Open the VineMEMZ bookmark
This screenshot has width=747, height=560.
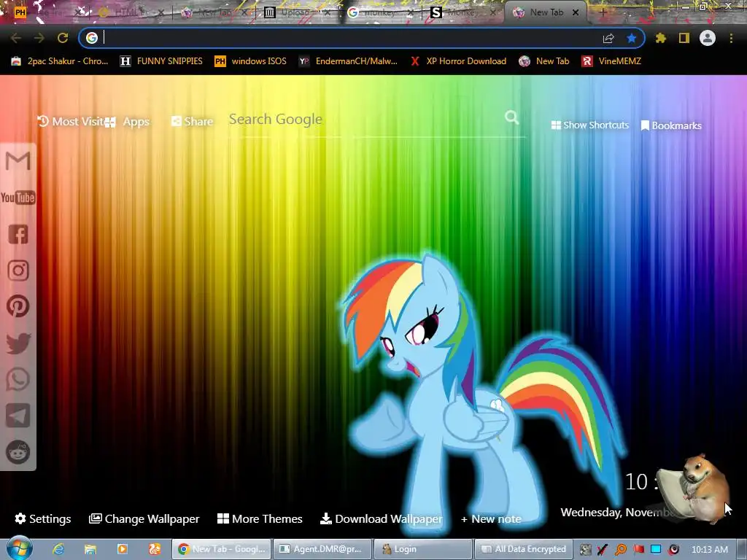tap(611, 61)
